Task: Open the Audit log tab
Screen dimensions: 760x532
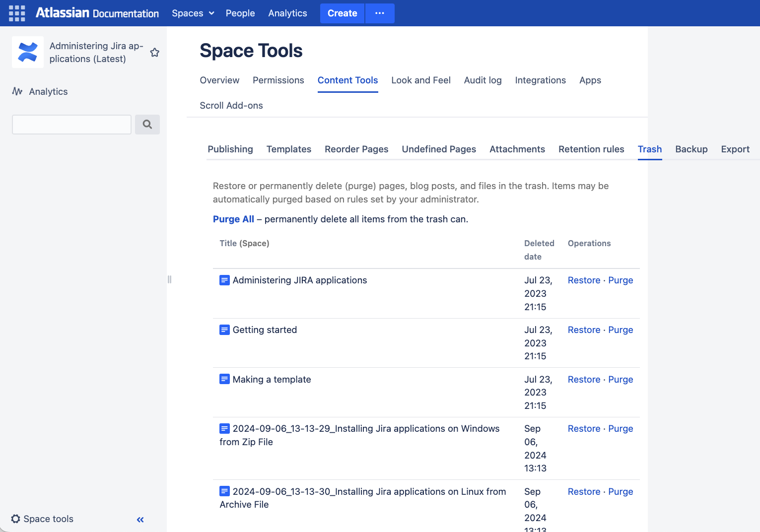Action: 482,80
